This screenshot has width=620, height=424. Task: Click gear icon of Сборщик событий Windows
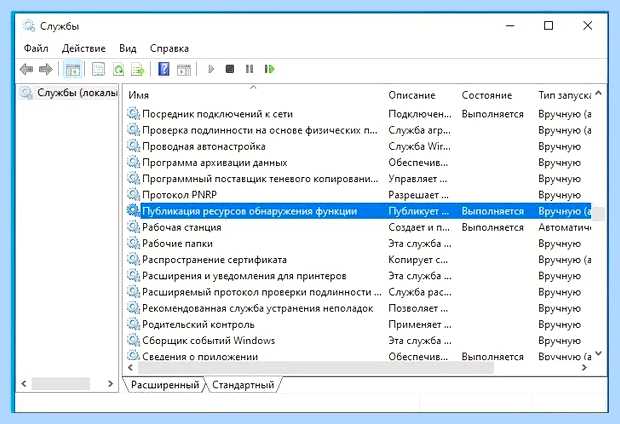(134, 341)
